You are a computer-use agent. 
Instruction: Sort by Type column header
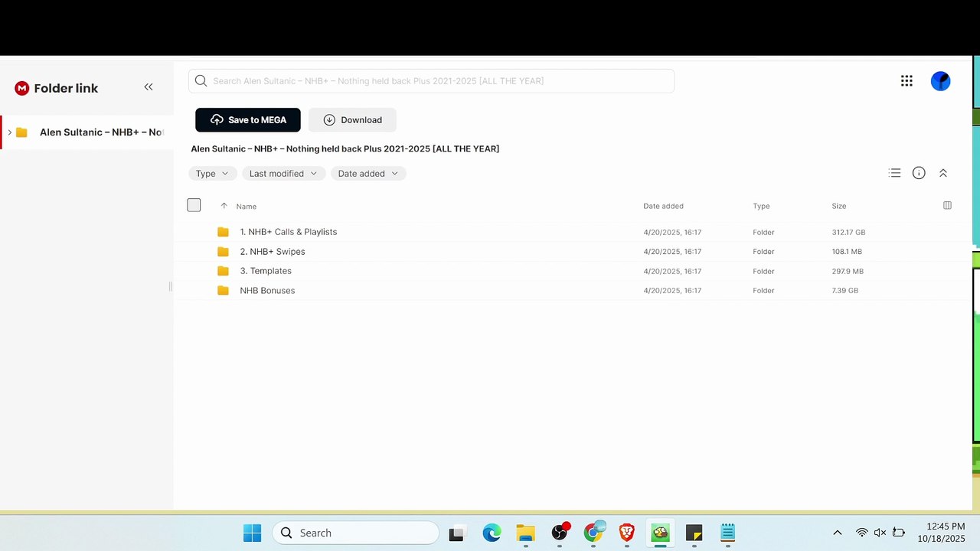click(761, 206)
